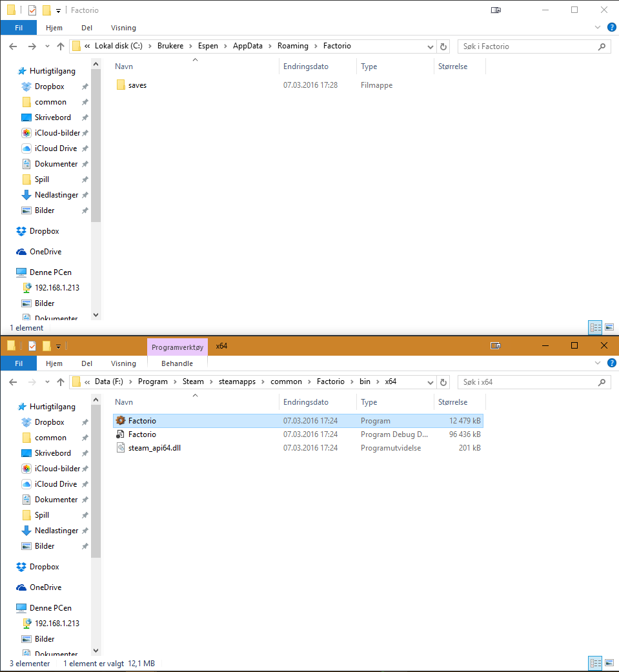Open Behandle tab in x64 window
Image resolution: width=619 pixels, height=672 pixels.
(x=177, y=363)
